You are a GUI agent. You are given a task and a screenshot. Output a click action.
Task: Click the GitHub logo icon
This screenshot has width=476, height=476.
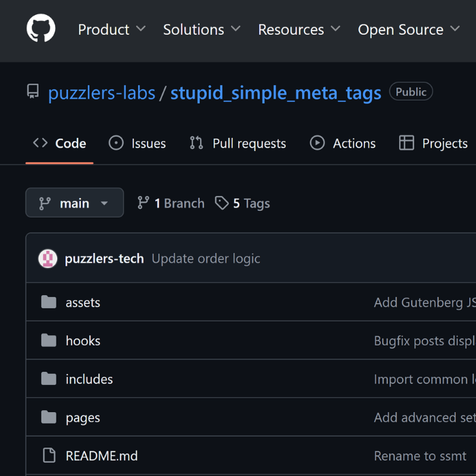point(41,29)
